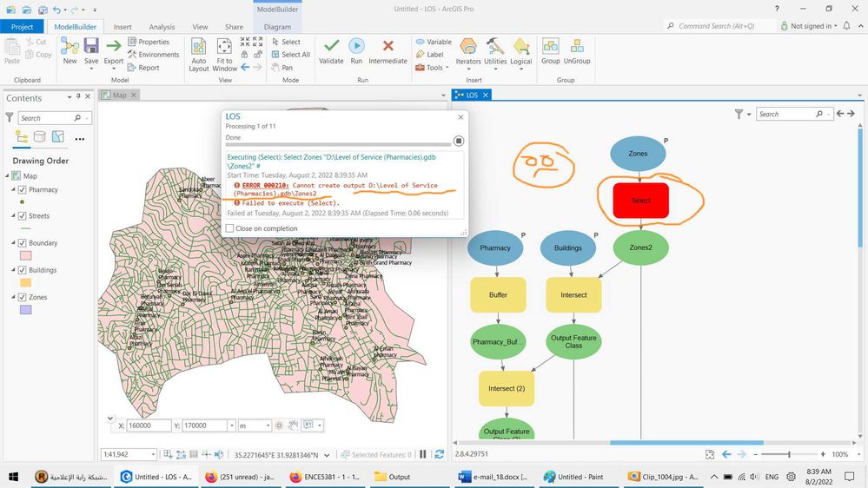868x488 pixels.
Task: Open the Map view tab
Action: click(120, 96)
